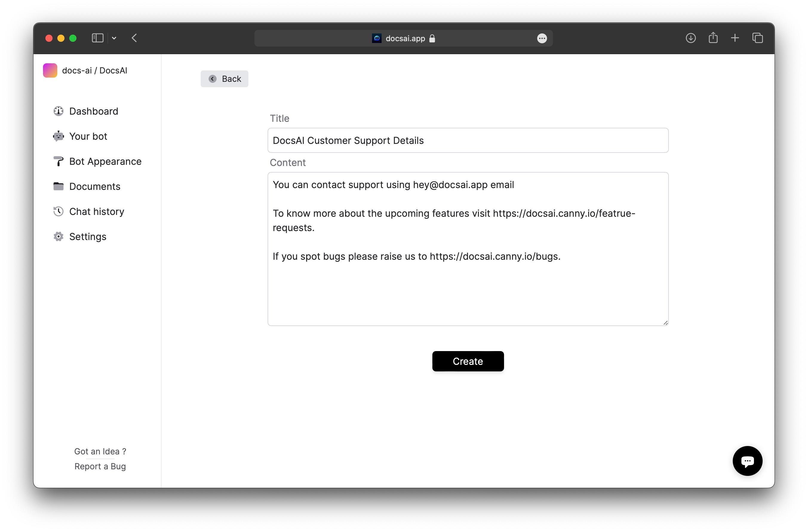Click the Dashboard gauge icon
The height and width of the screenshot is (532, 808).
pos(59,111)
